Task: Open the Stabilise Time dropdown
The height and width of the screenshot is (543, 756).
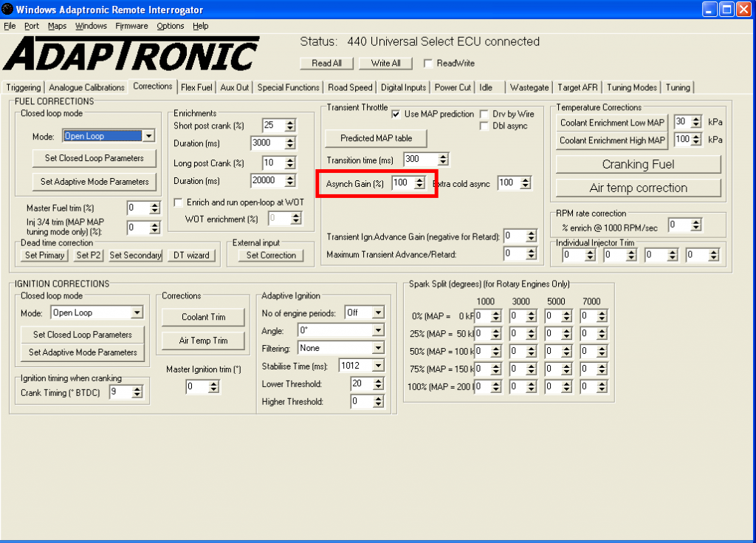Action: coord(378,366)
